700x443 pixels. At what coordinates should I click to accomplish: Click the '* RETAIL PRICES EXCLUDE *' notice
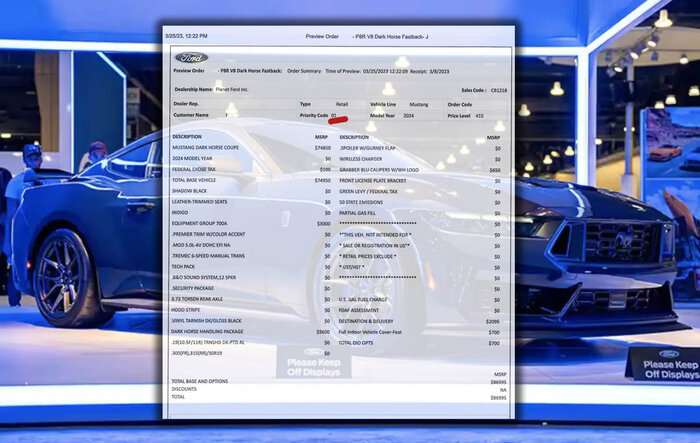(x=367, y=256)
